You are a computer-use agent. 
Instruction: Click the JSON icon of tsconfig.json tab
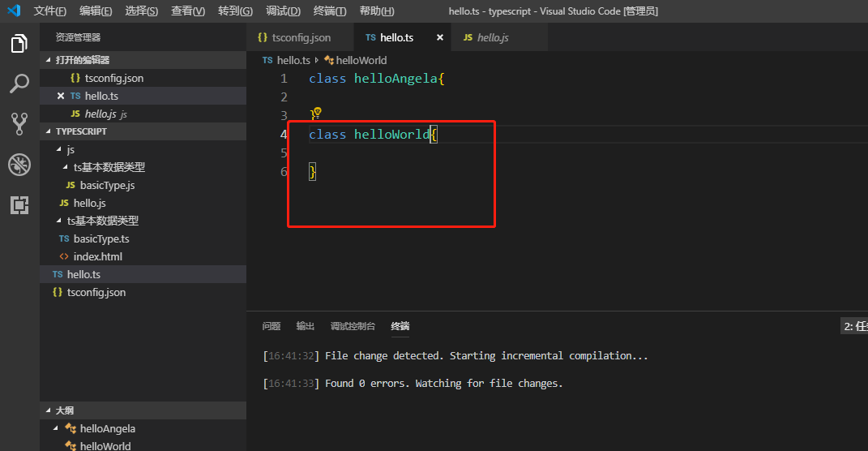pyautogui.click(x=263, y=37)
